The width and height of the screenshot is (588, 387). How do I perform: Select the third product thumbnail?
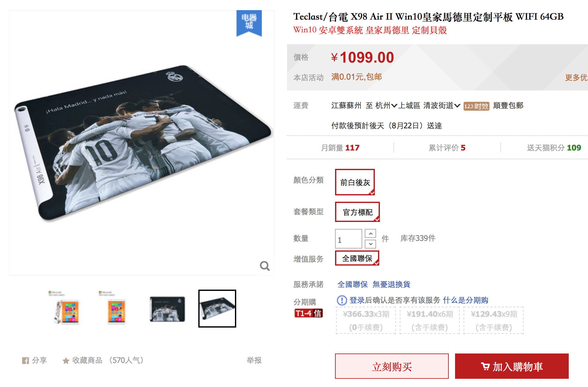coord(167,309)
